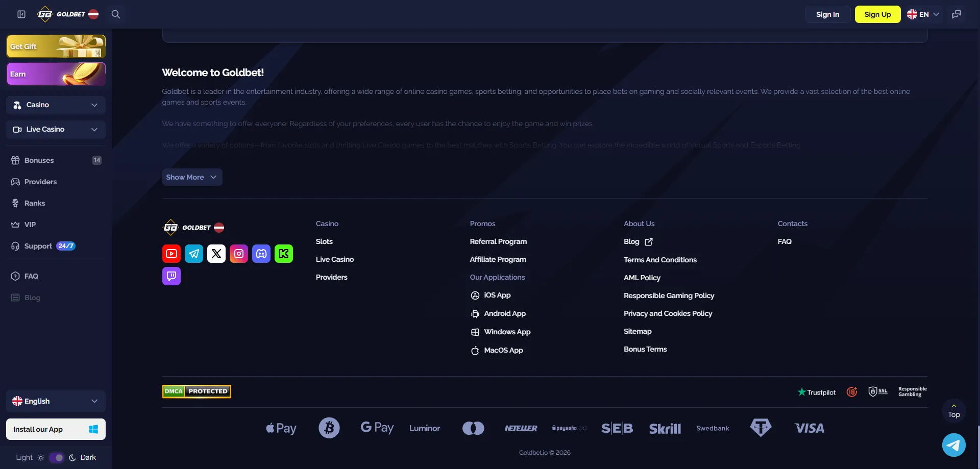Open the search magnifier icon
Screen dimensions: 980x469
(x=116, y=14)
